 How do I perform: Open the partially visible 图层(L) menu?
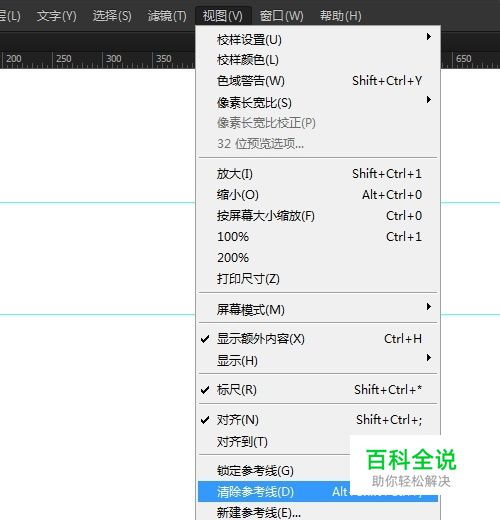click(x=10, y=16)
